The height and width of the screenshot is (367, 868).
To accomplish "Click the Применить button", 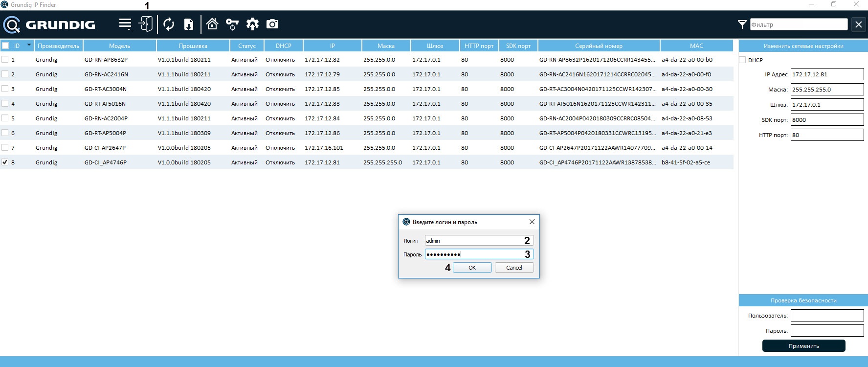I will (x=803, y=345).
